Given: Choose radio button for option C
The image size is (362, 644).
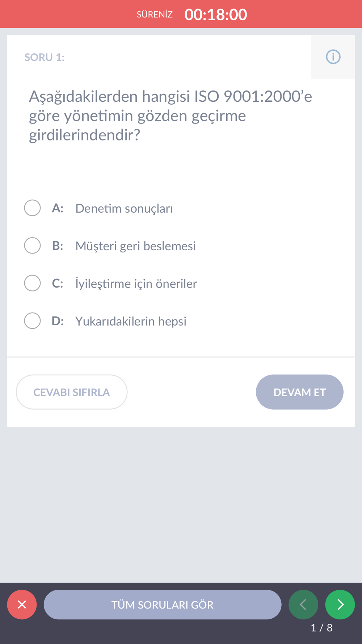Looking at the screenshot, I should tap(32, 283).
